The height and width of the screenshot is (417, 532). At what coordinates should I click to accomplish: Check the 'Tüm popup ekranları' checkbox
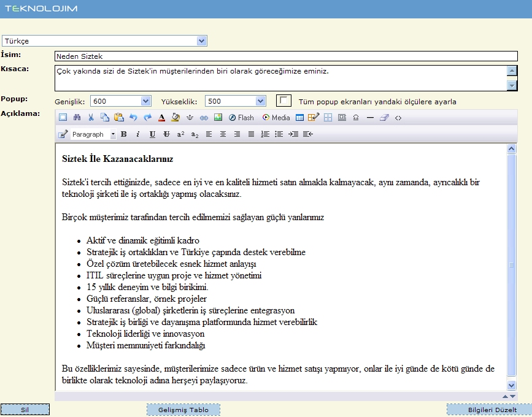click(x=283, y=101)
